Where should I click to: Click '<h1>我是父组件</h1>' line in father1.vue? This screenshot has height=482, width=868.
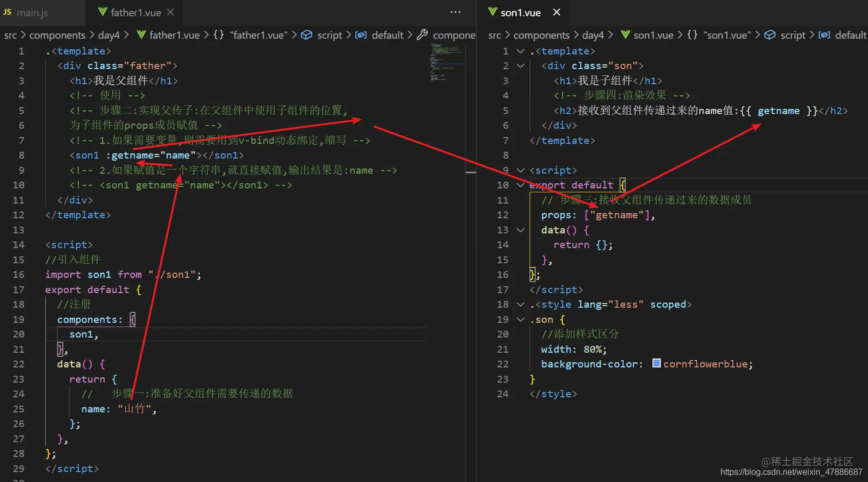click(123, 80)
